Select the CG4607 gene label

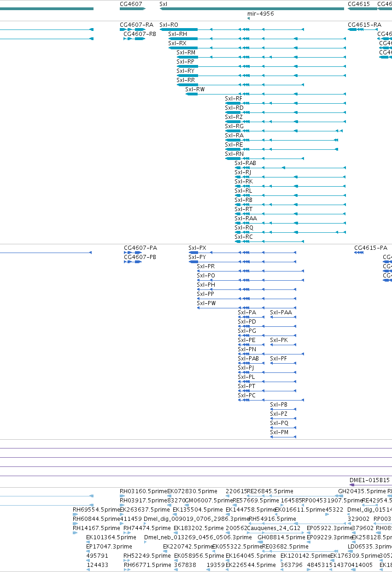[131, 4]
